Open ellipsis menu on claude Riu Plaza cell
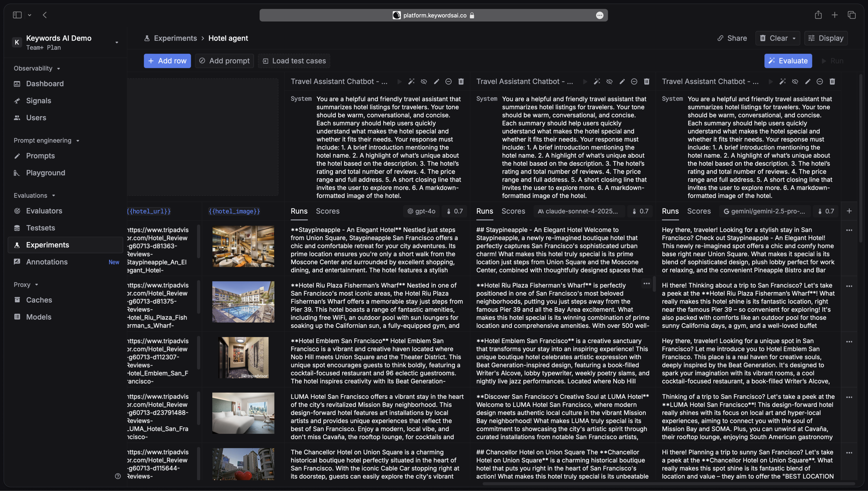The width and height of the screenshot is (868, 491). 647,284
